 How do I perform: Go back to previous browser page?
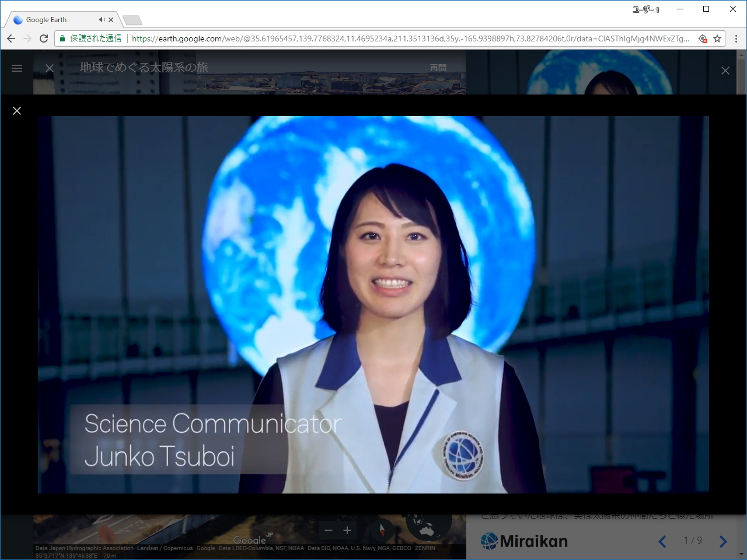click(11, 38)
